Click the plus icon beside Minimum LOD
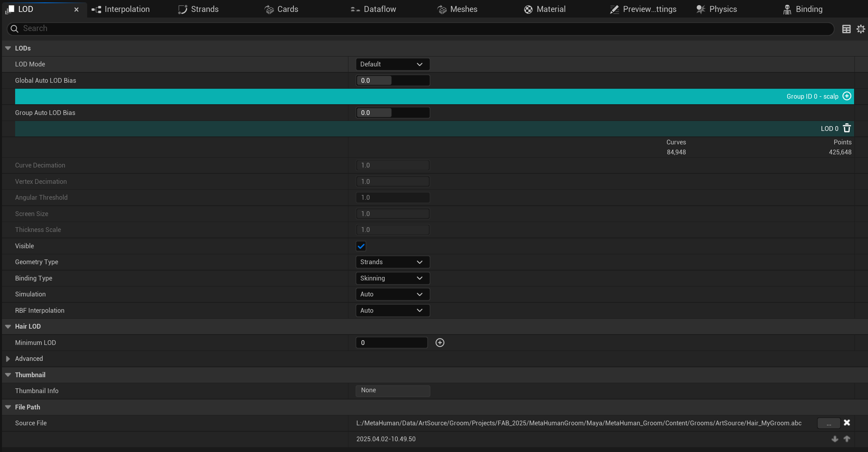Screen dimensions: 868x452 point(440,343)
